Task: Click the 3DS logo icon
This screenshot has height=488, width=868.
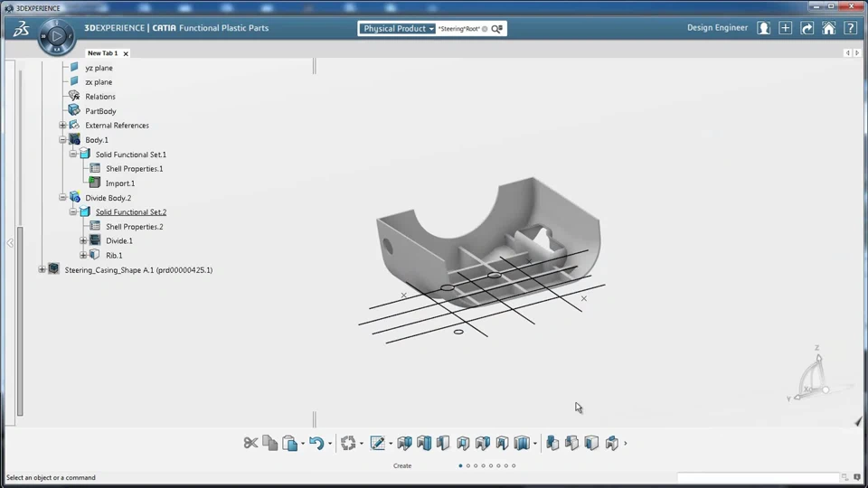Action: (21, 28)
